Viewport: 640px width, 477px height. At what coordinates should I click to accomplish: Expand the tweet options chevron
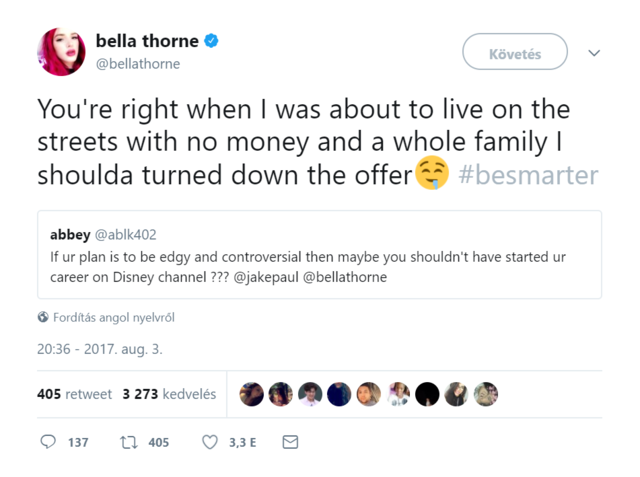point(594,53)
